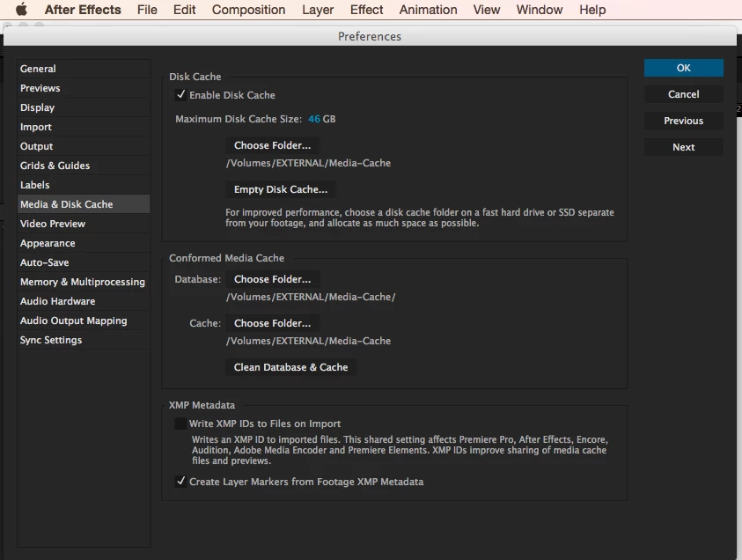Open the View menu

[487, 10]
